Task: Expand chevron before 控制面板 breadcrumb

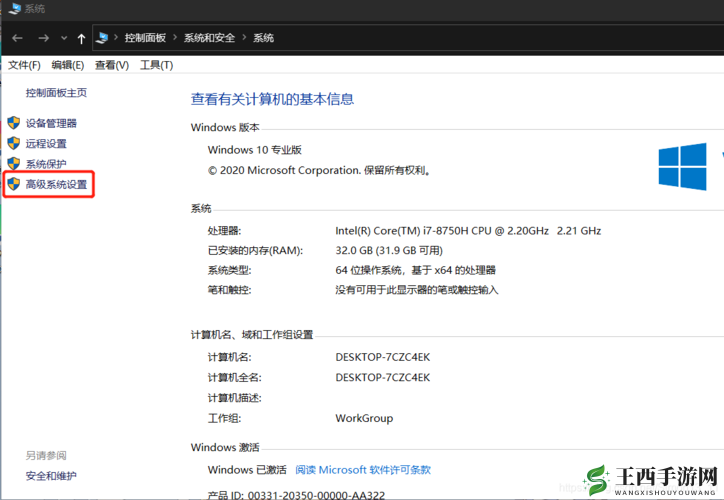Action: click(116, 37)
